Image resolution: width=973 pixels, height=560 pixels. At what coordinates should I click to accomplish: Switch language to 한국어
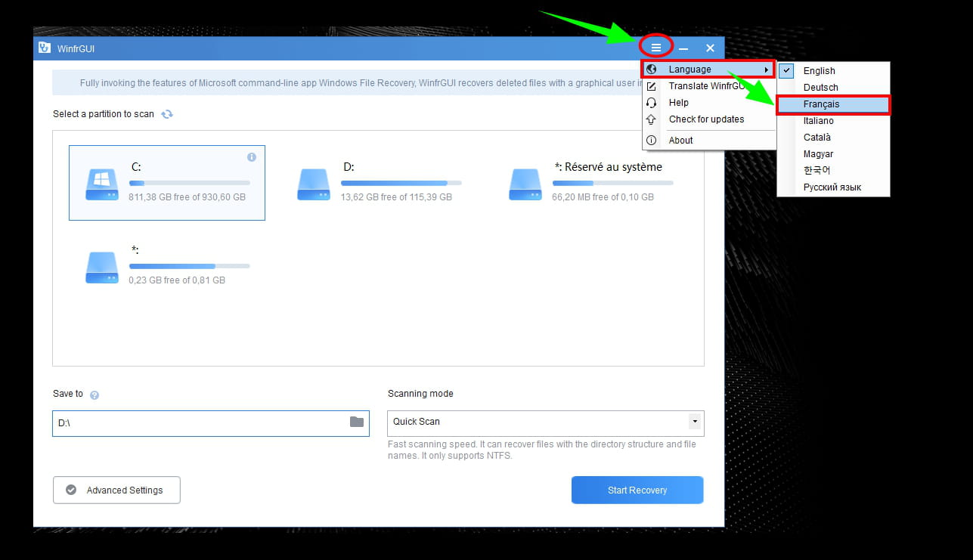[833, 171]
